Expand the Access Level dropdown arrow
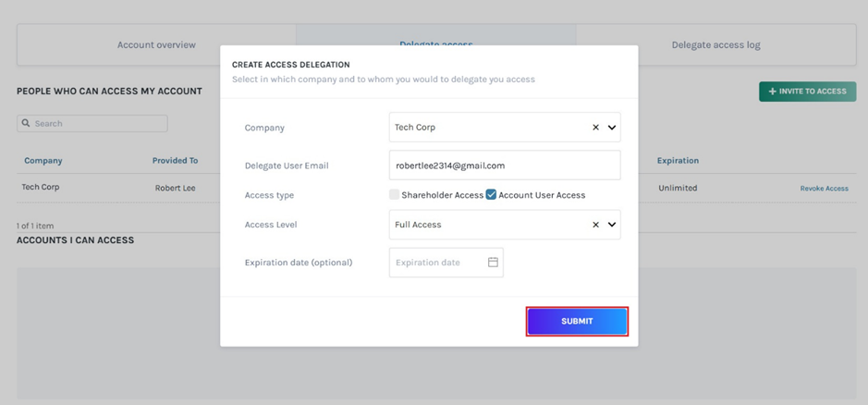Screen dimensions: 868x405 tap(612, 225)
